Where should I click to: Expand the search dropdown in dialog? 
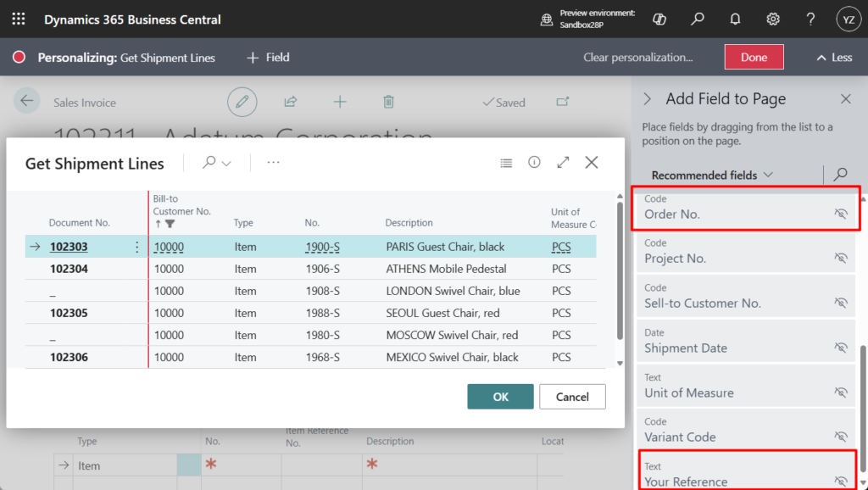pyautogui.click(x=217, y=163)
